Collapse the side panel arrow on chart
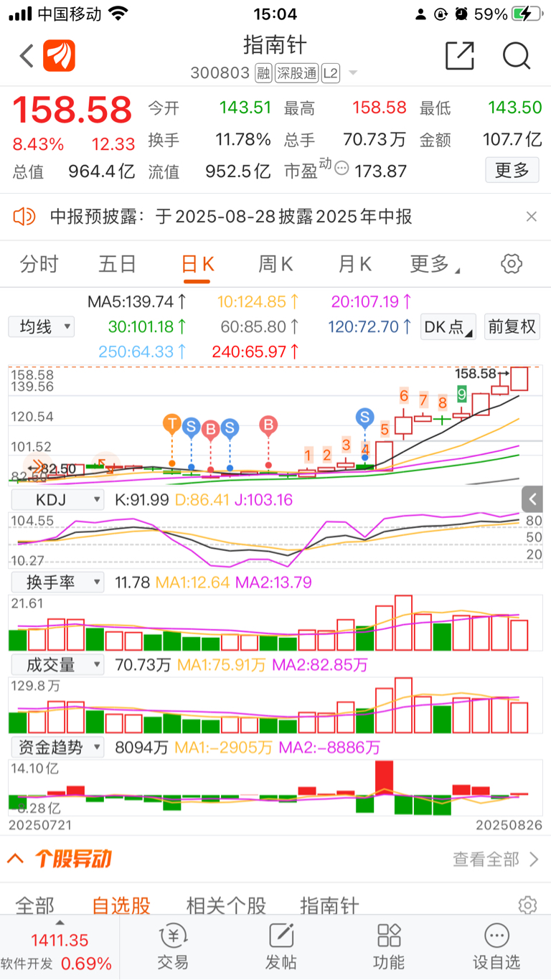This screenshot has width=551, height=980. (x=532, y=499)
